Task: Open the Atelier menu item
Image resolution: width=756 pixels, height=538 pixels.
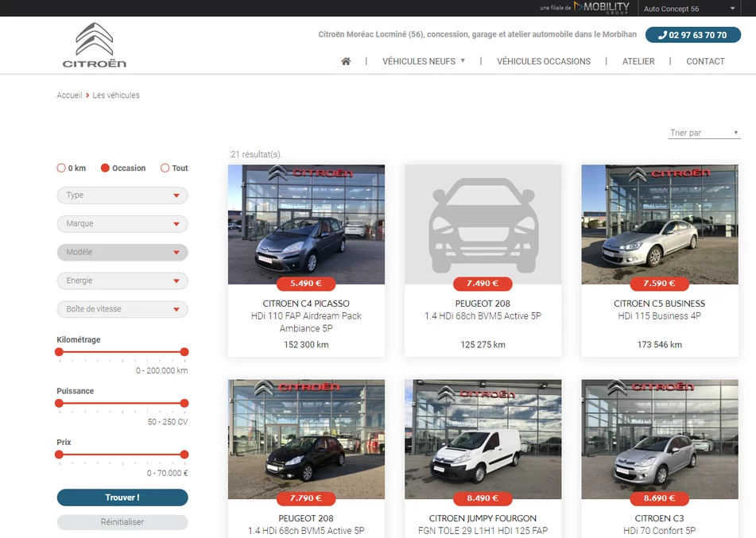Action: point(638,61)
